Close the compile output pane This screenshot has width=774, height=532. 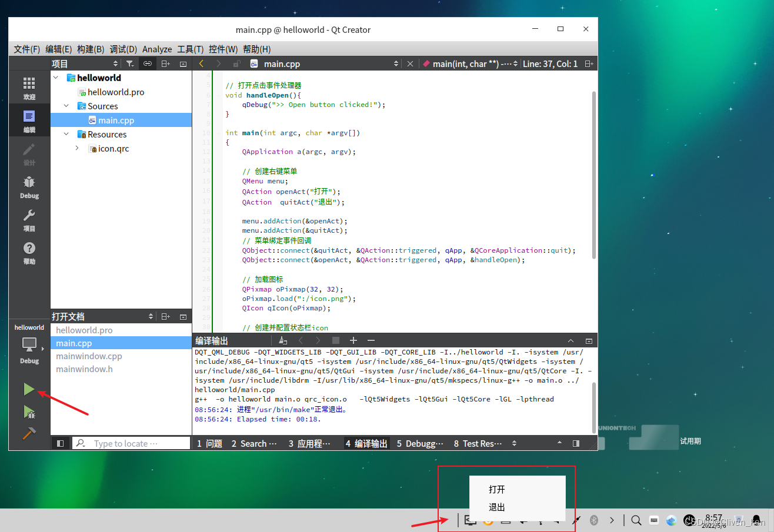click(x=589, y=340)
